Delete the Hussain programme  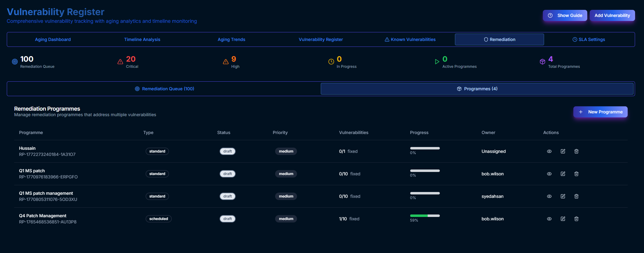coord(576,151)
